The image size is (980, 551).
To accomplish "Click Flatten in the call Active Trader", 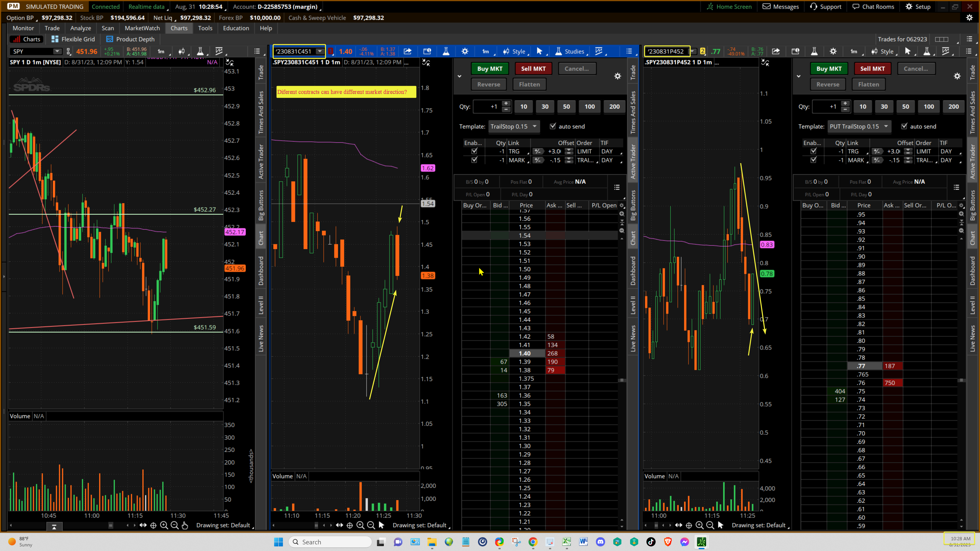I will coord(530,84).
